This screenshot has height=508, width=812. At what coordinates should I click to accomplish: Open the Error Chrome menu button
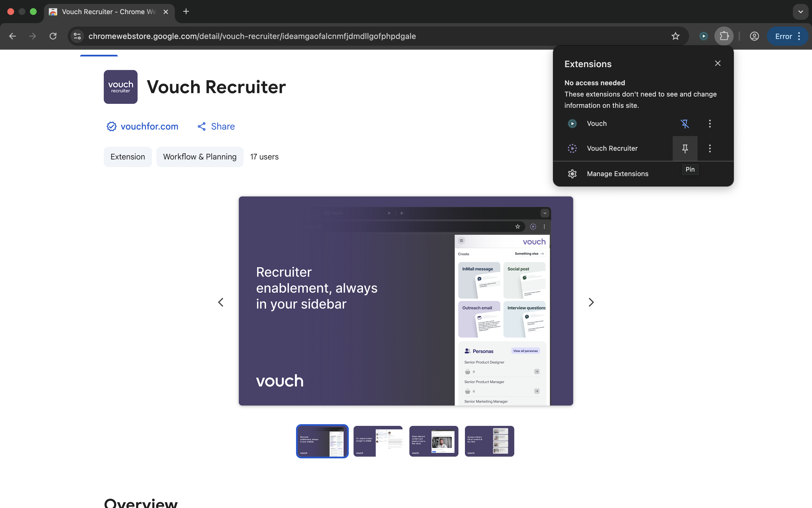coord(787,36)
